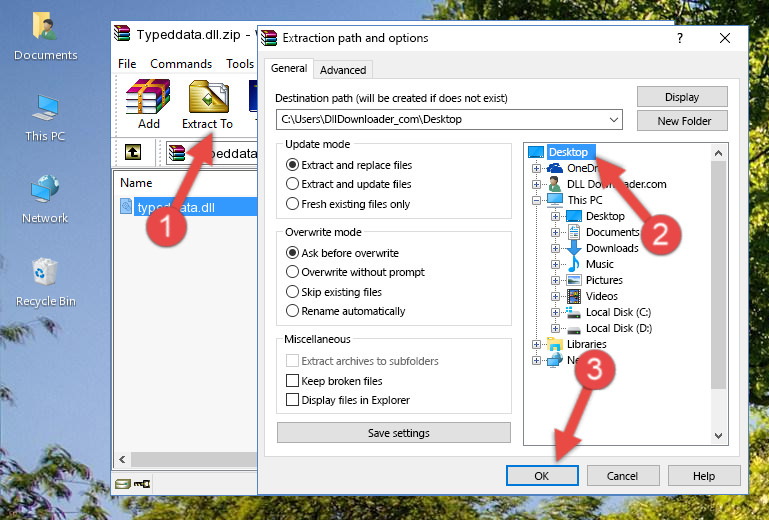The height and width of the screenshot is (520, 769).
Task: Open the destination path dropdown arrow
Action: tap(614, 120)
